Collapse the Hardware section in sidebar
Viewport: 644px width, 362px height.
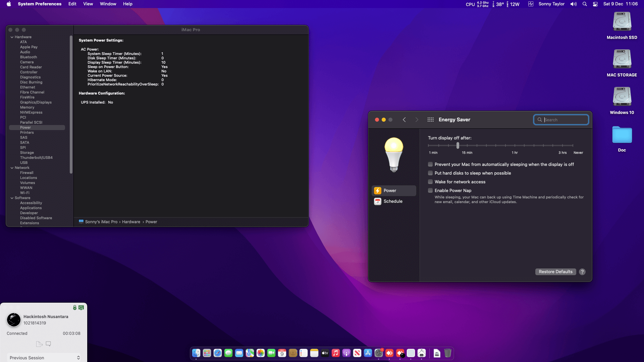12,37
